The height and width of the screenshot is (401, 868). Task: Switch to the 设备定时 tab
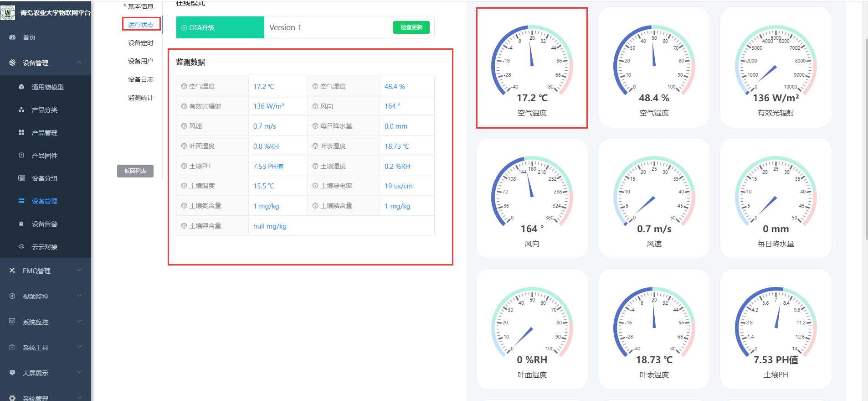(140, 43)
